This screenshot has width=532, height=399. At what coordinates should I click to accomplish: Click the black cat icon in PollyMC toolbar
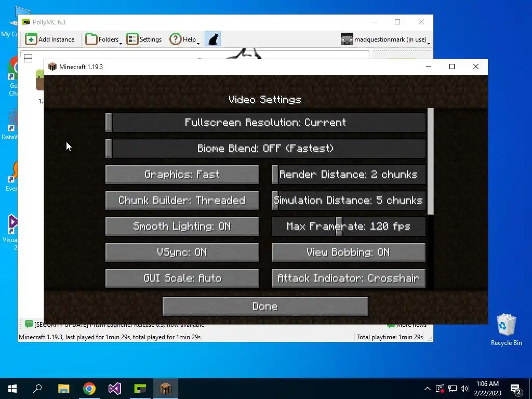click(212, 39)
